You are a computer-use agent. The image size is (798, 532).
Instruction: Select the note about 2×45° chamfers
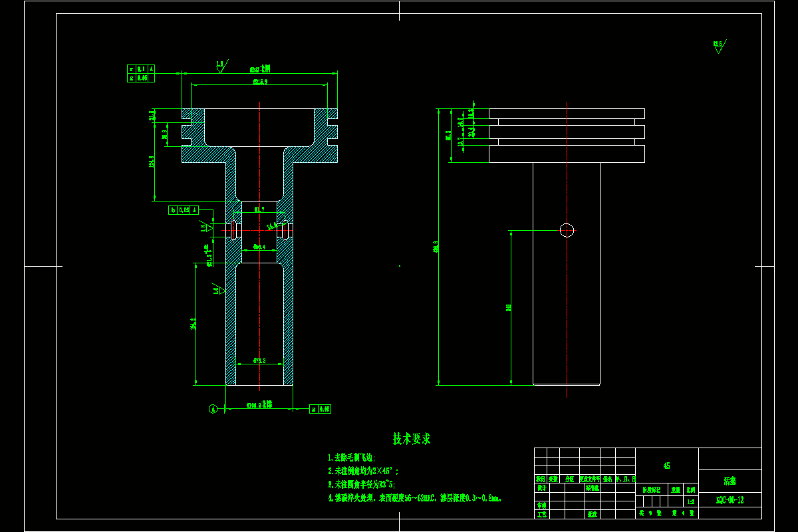(362, 471)
